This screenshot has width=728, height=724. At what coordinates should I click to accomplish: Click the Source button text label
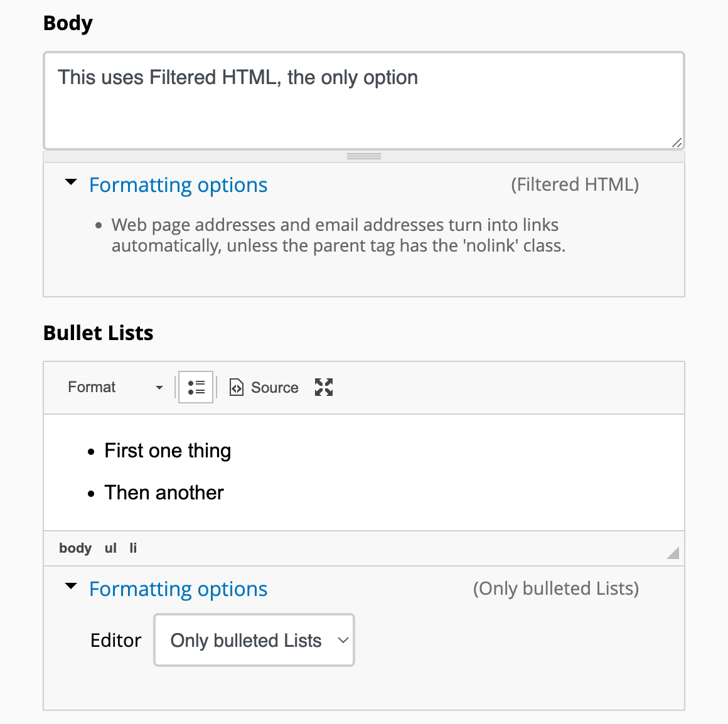coord(274,388)
